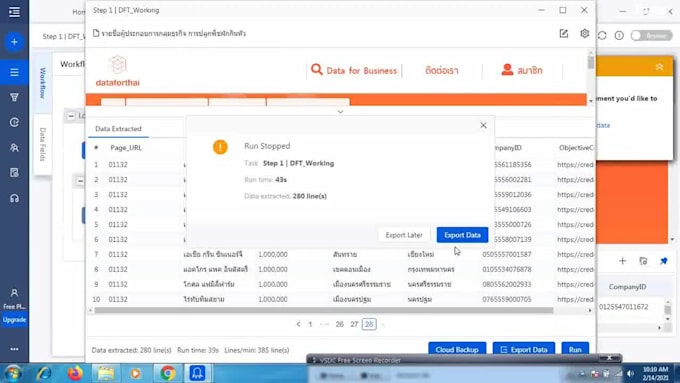Image resolution: width=680 pixels, height=383 pixels.
Task: Click the volume speaker tray icon
Action: click(x=631, y=373)
